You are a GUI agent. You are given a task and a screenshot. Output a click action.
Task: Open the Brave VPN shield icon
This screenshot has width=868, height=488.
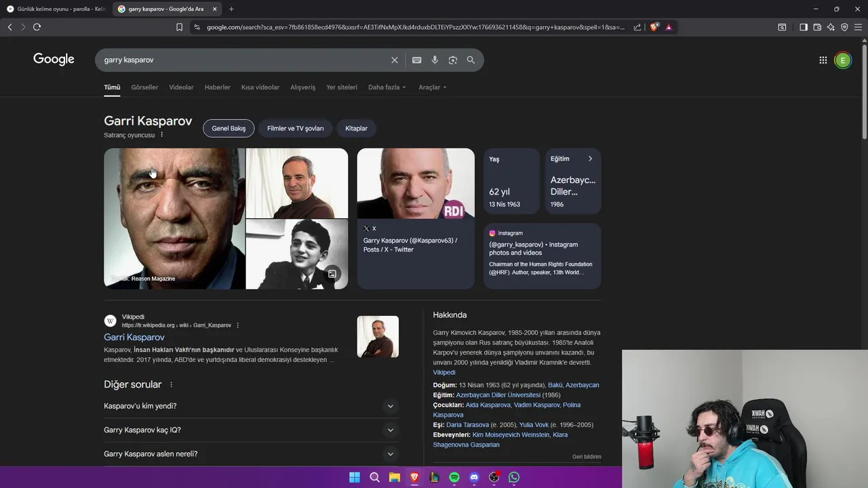click(x=844, y=27)
